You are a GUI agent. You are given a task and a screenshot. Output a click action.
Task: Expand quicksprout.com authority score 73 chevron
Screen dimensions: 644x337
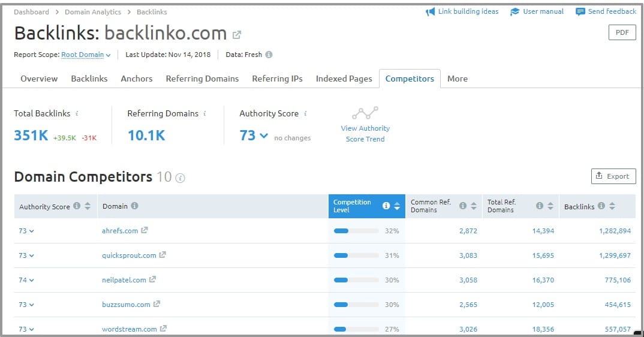(32, 255)
